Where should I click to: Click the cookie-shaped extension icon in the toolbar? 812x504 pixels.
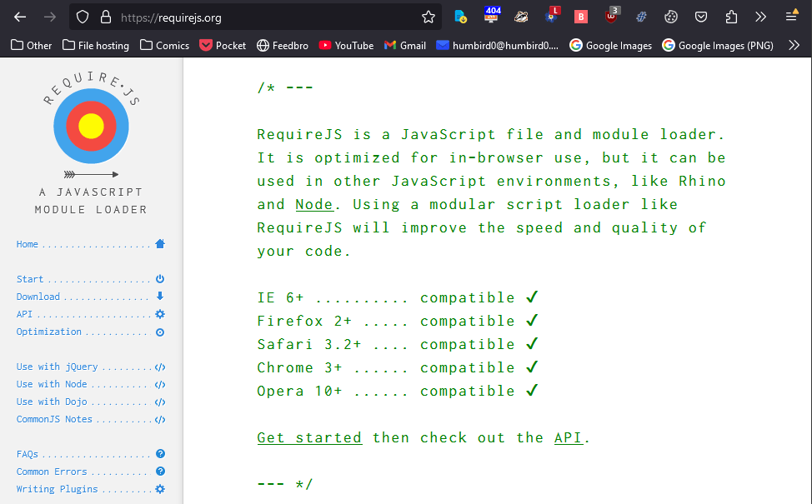671,16
